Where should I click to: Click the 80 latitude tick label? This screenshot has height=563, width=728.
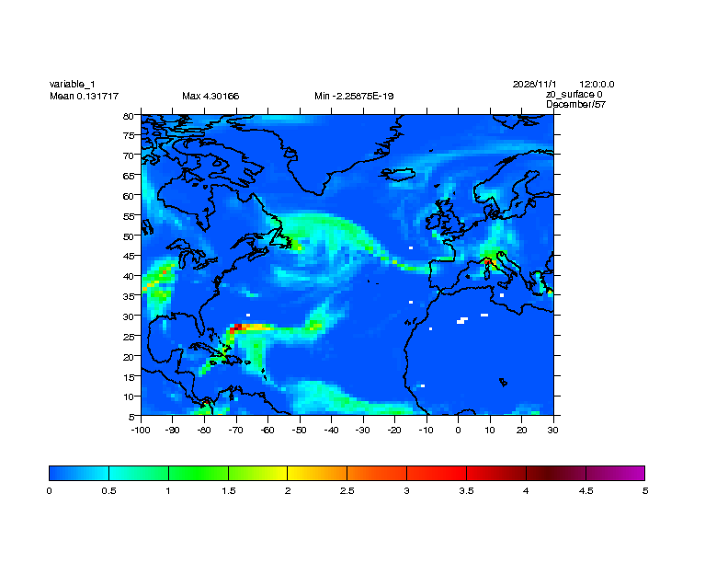pyautogui.click(x=130, y=116)
